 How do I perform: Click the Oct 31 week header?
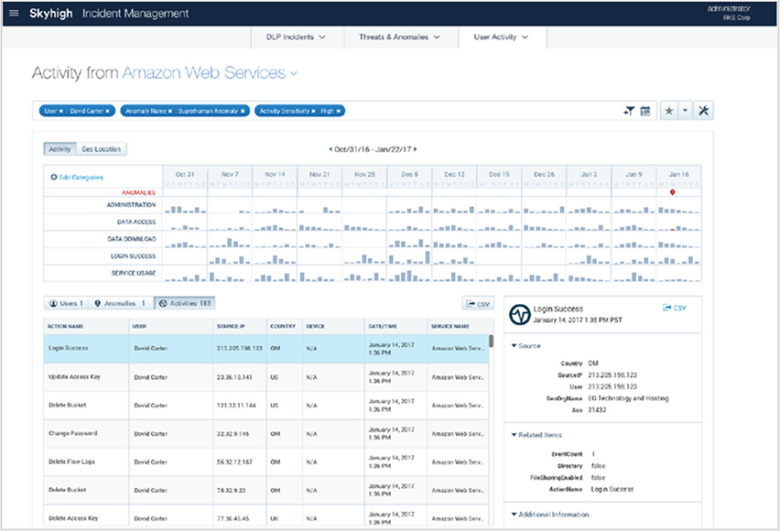(185, 175)
